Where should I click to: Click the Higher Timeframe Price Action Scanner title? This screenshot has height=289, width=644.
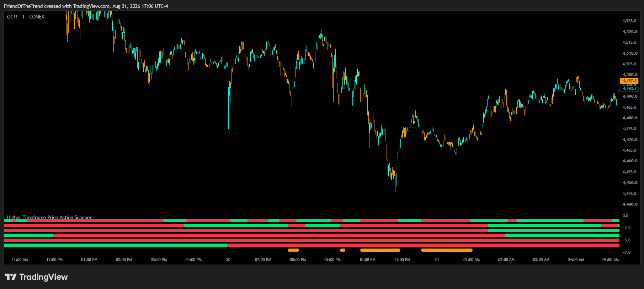(49, 217)
